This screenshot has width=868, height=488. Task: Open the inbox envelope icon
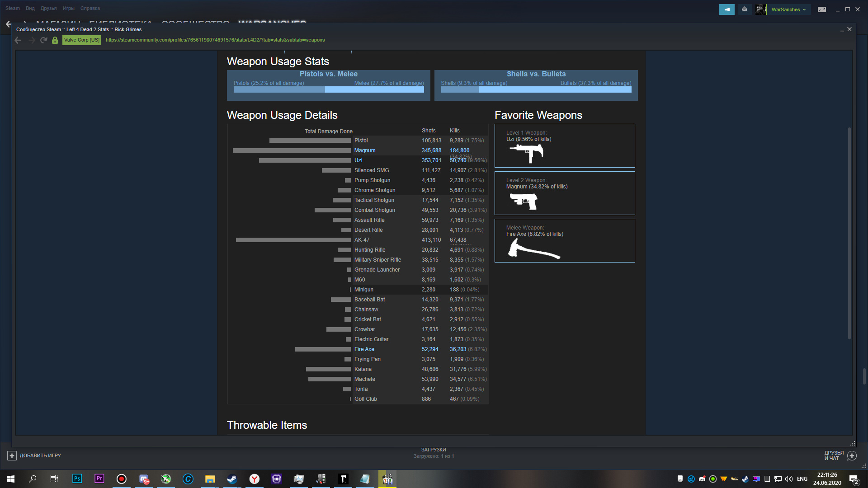click(744, 9)
